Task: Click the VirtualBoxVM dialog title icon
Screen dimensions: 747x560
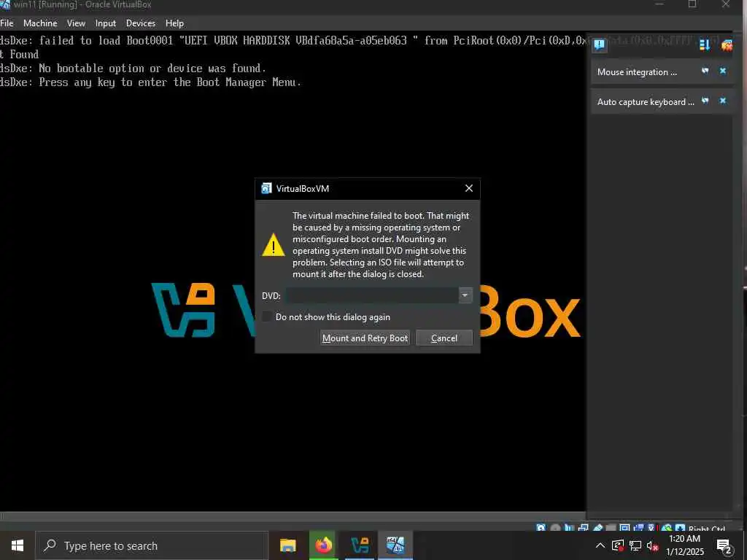Action: tap(266, 188)
